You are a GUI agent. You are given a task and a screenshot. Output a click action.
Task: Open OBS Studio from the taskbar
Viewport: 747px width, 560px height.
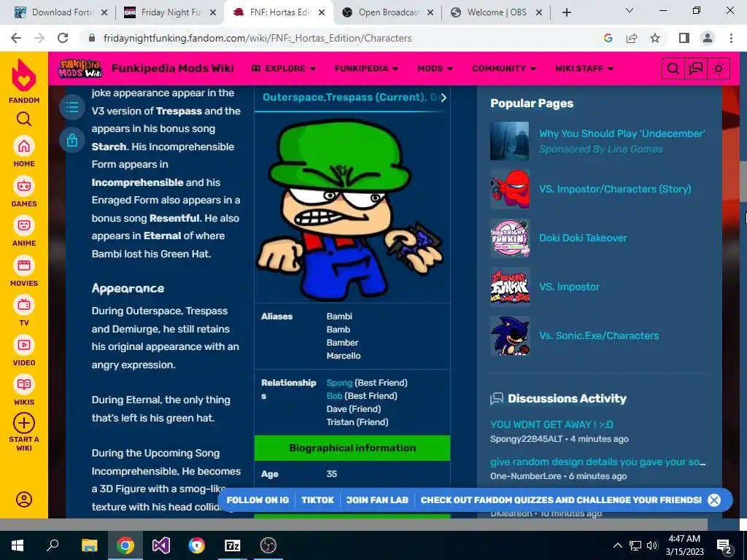click(x=268, y=545)
